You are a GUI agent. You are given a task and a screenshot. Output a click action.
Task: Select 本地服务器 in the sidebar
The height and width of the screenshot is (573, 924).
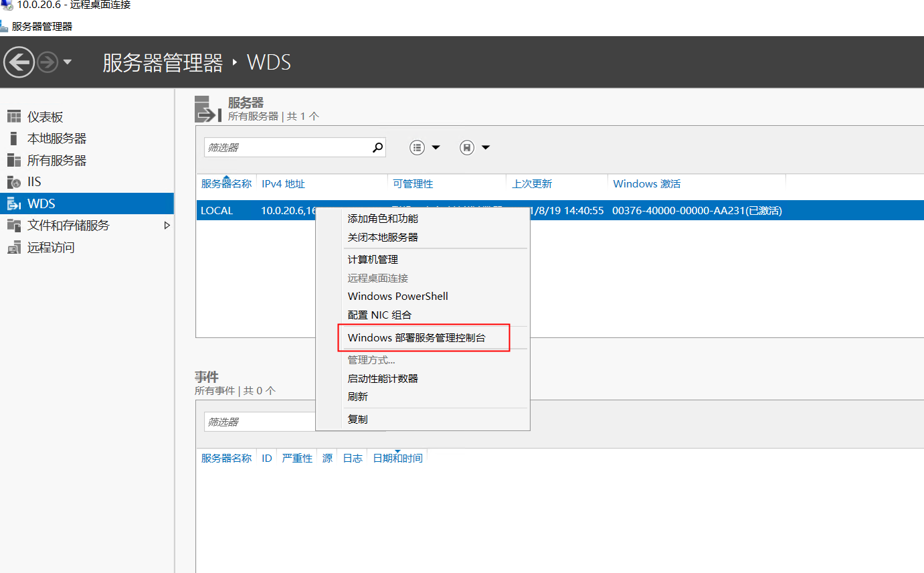point(57,139)
